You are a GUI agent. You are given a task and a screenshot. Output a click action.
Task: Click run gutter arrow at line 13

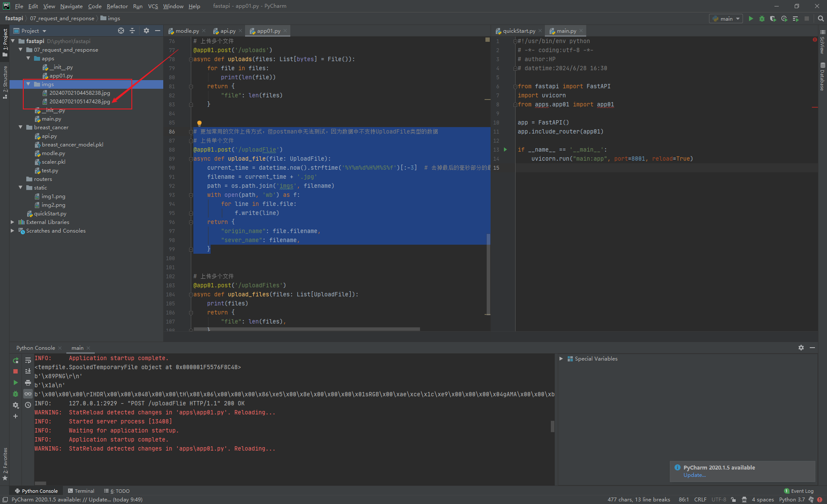click(x=505, y=149)
